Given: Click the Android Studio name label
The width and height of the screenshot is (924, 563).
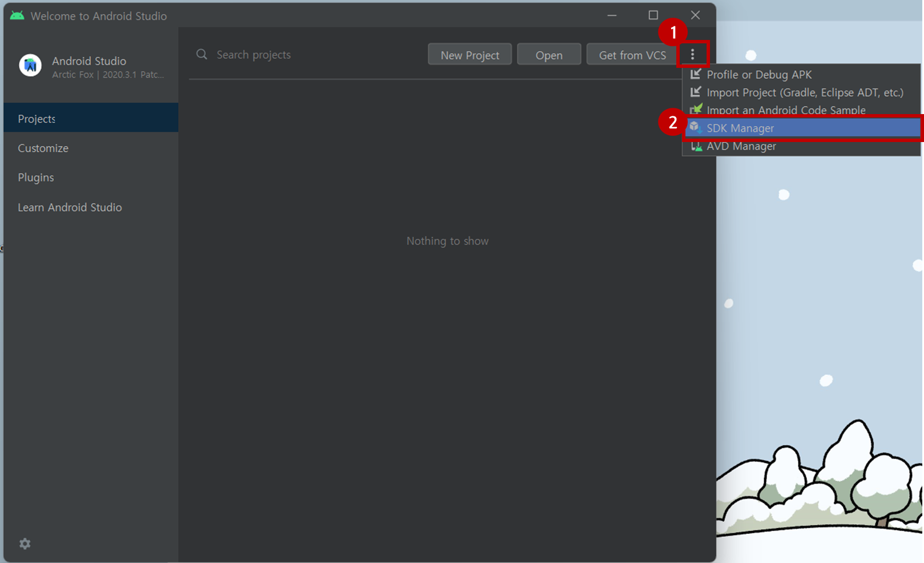Looking at the screenshot, I should 89,60.
